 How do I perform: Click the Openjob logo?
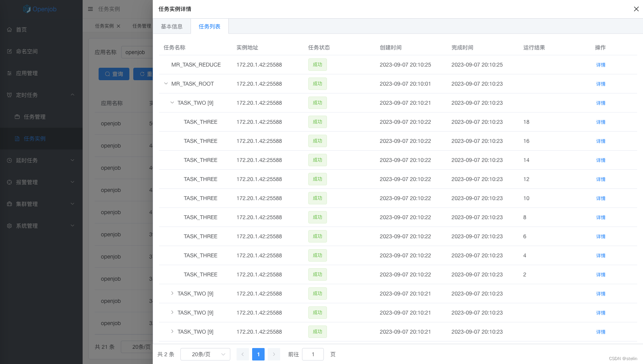pos(40,9)
